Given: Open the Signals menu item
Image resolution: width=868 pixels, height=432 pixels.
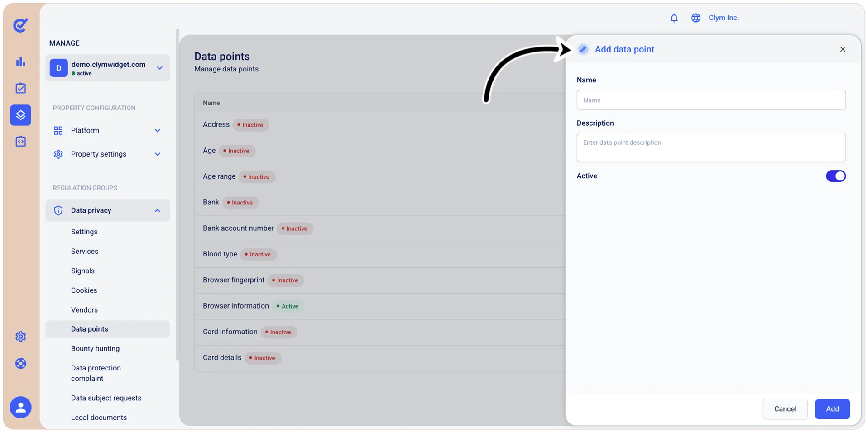Looking at the screenshot, I should [83, 271].
